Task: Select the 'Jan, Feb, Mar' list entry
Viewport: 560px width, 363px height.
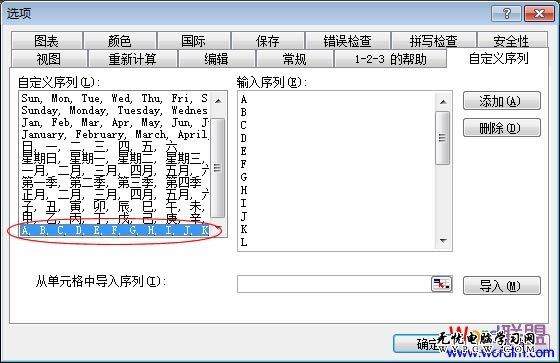Action: point(115,122)
